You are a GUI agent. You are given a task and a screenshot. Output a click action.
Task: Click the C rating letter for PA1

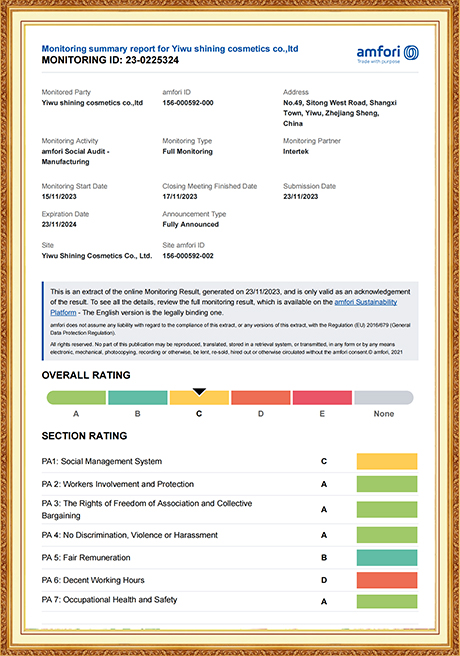pyautogui.click(x=324, y=461)
